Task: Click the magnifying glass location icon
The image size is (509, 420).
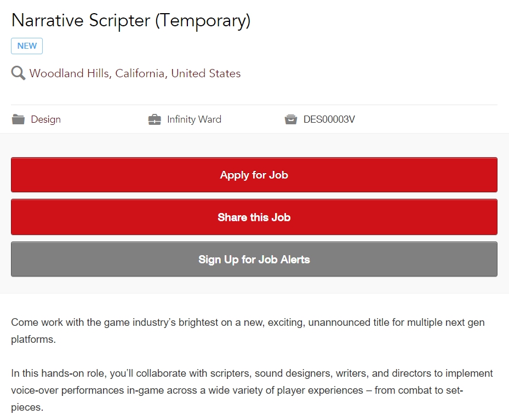Action: pyautogui.click(x=18, y=73)
